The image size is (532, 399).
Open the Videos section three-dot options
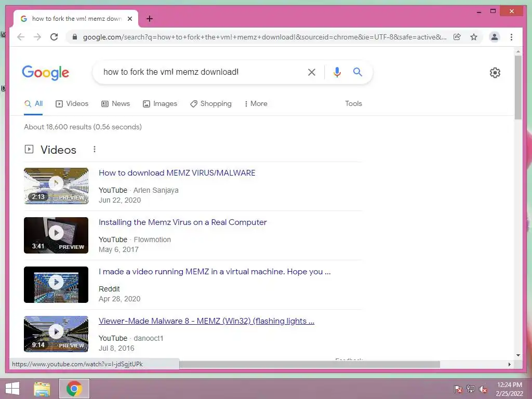pos(95,149)
